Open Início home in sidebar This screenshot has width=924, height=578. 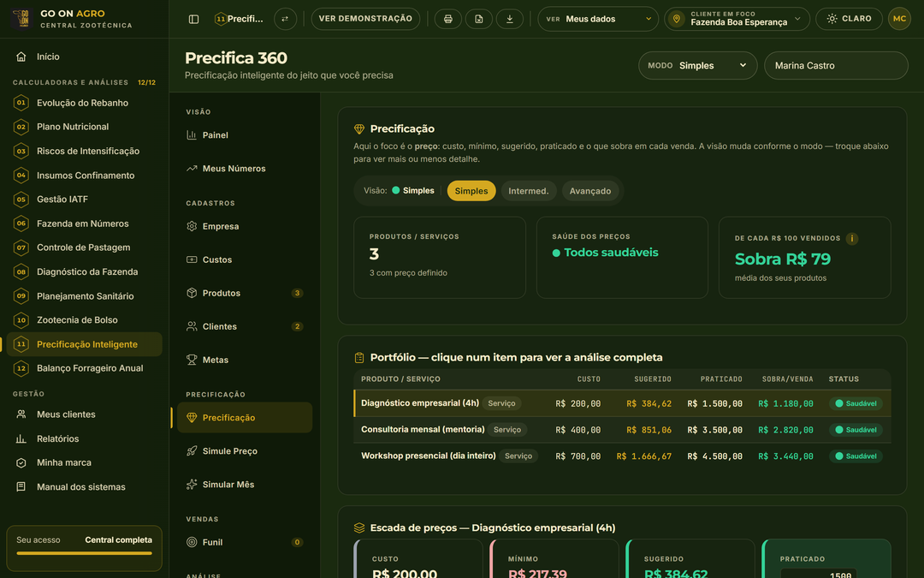tap(84, 57)
